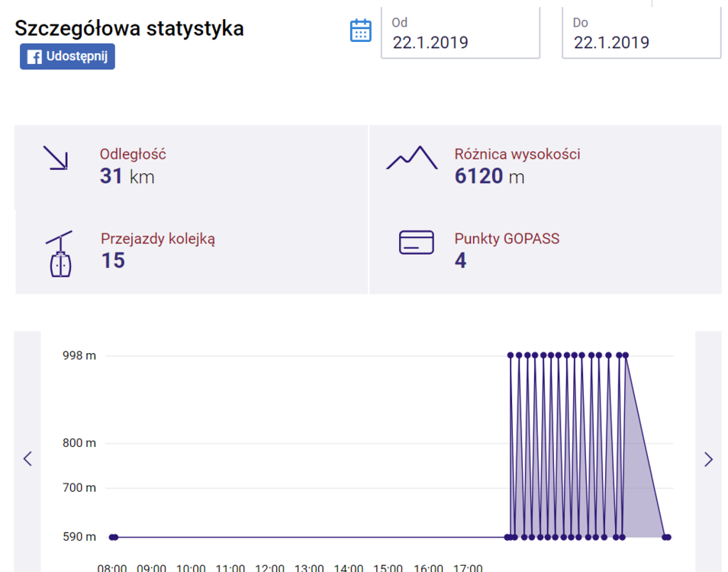Select first chart data point at 590 m
Viewport: 728px width, 572px height.
coord(112,537)
